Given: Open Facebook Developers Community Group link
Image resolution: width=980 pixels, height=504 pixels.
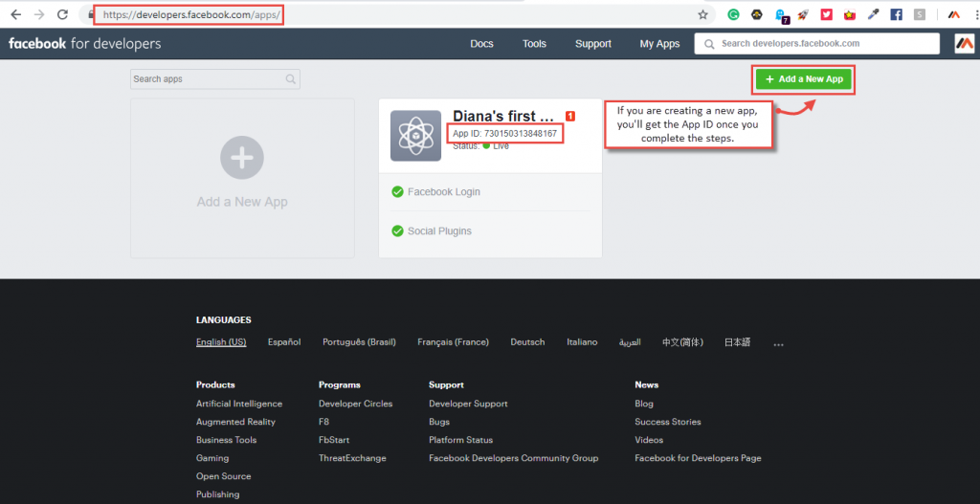Looking at the screenshot, I should coord(514,458).
